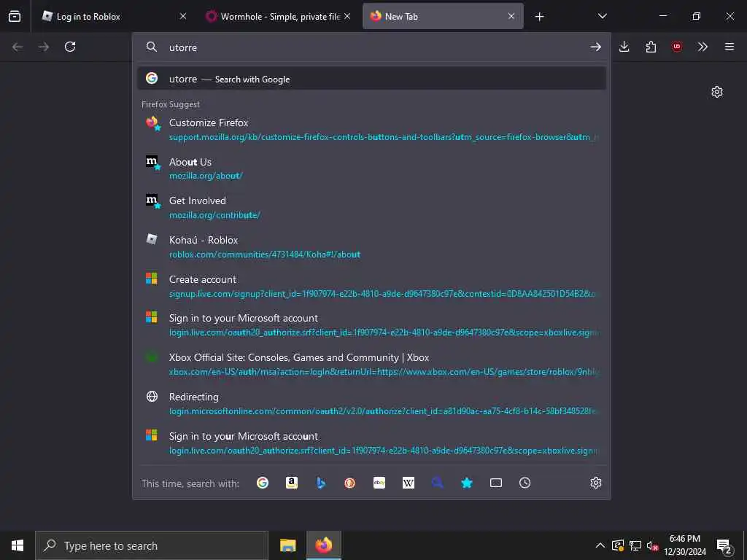Image resolution: width=747 pixels, height=560 pixels.
Task: Close the Wormhole tab
Action: pos(348,16)
